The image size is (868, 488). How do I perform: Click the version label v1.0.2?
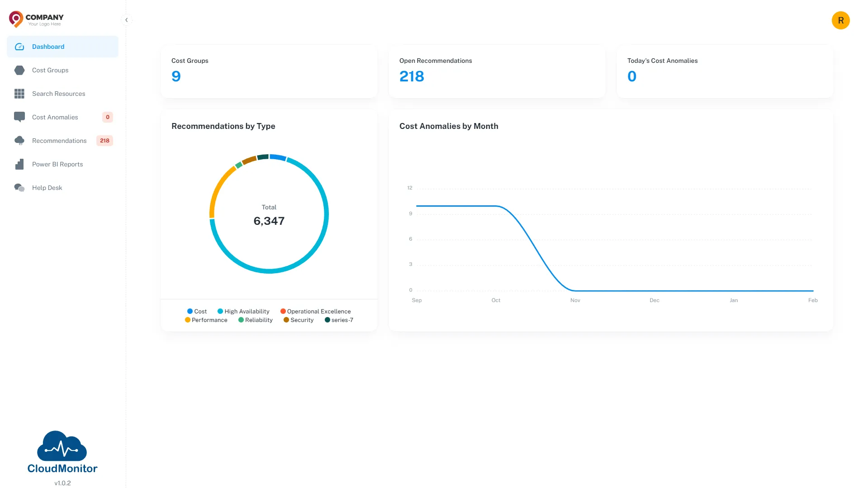pyautogui.click(x=62, y=483)
